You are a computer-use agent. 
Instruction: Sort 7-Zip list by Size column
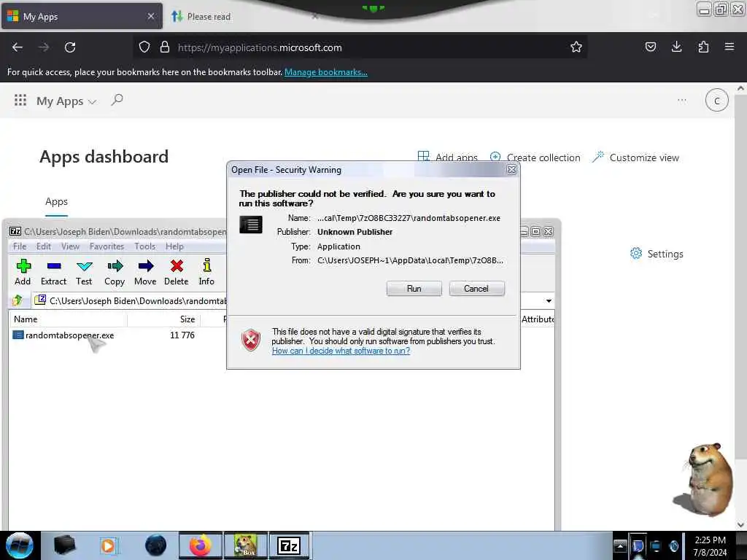(x=164, y=319)
